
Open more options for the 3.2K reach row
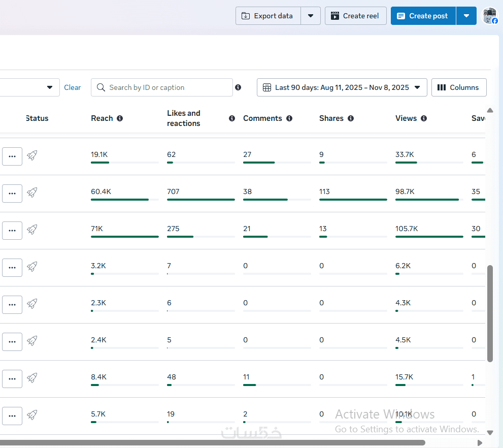pyautogui.click(x=12, y=267)
